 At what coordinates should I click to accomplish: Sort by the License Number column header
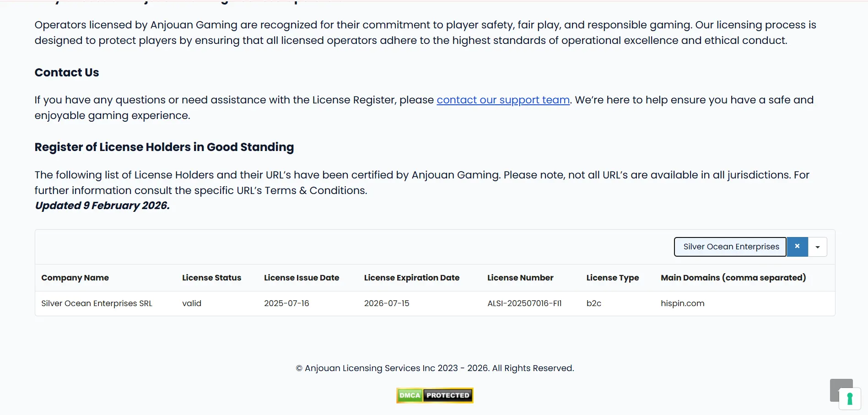pyautogui.click(x=520, y=278)
